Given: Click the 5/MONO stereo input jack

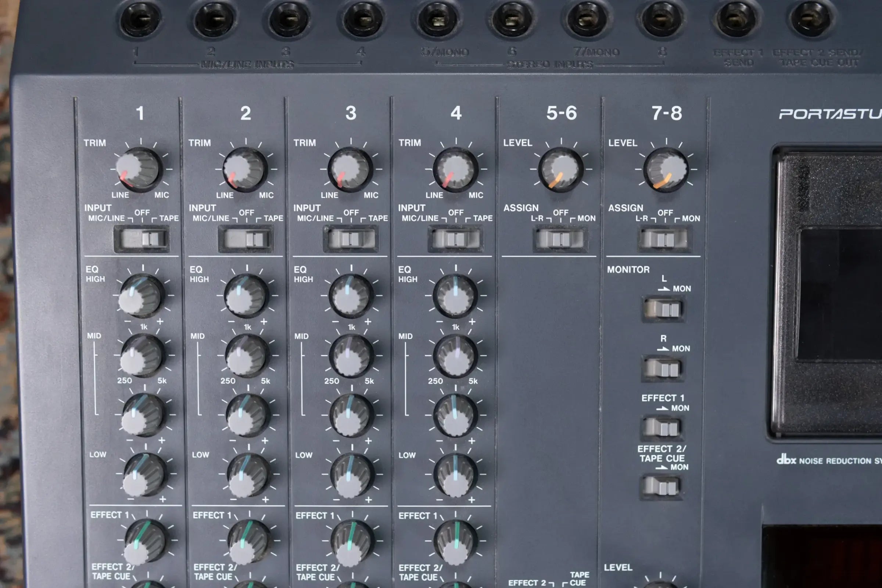Looking at the screenshot, I should [x=438, y=18].
